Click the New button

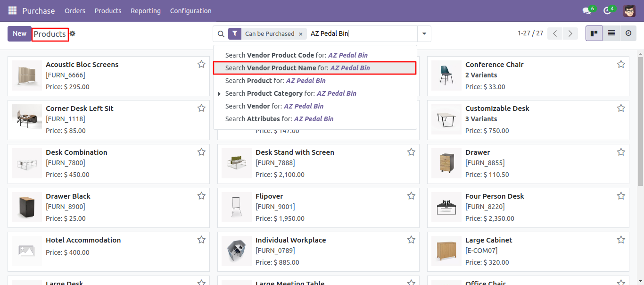click(20, 34)
